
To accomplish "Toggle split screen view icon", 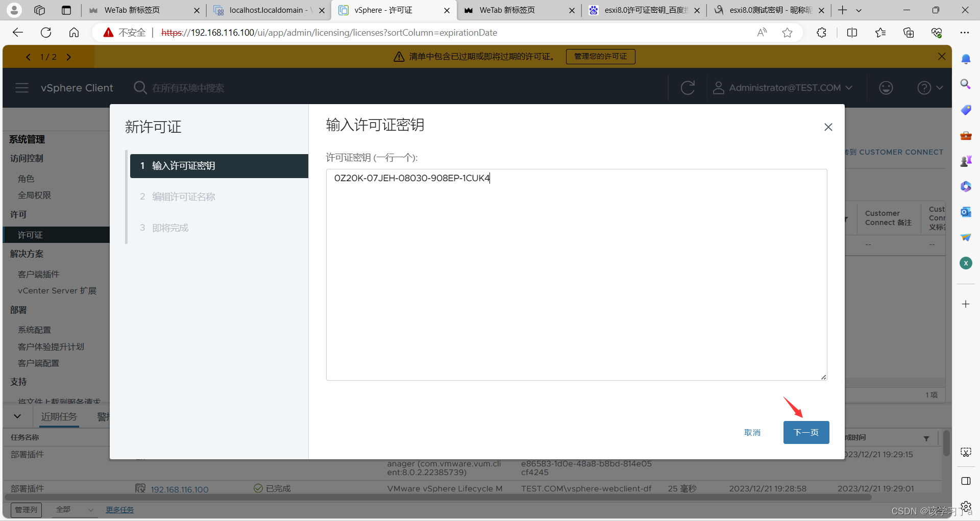I will 852,33.
